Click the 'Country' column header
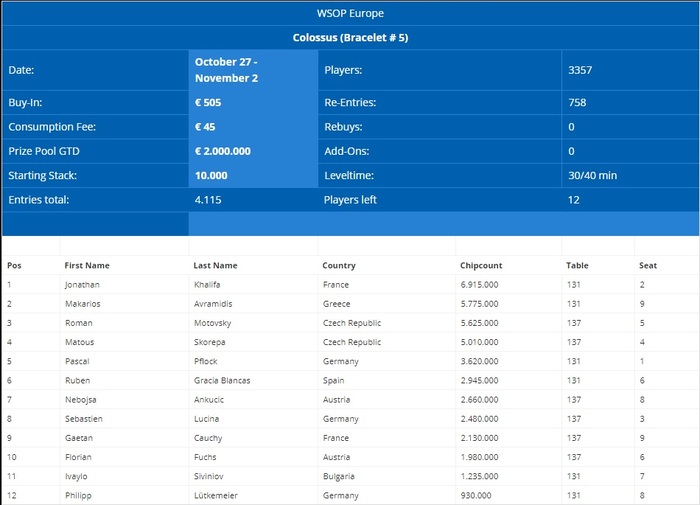This screenshot has width=700, height=505. [x=339, y=266]
